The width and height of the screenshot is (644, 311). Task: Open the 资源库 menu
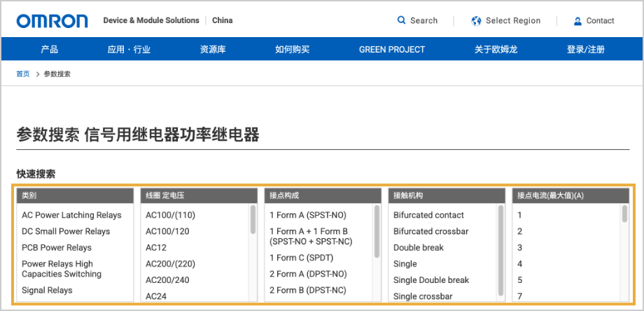click(x=213, y=50)
